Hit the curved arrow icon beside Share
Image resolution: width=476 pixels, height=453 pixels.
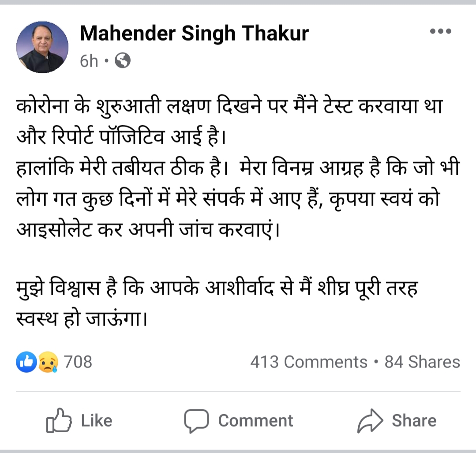pos(369,421)
